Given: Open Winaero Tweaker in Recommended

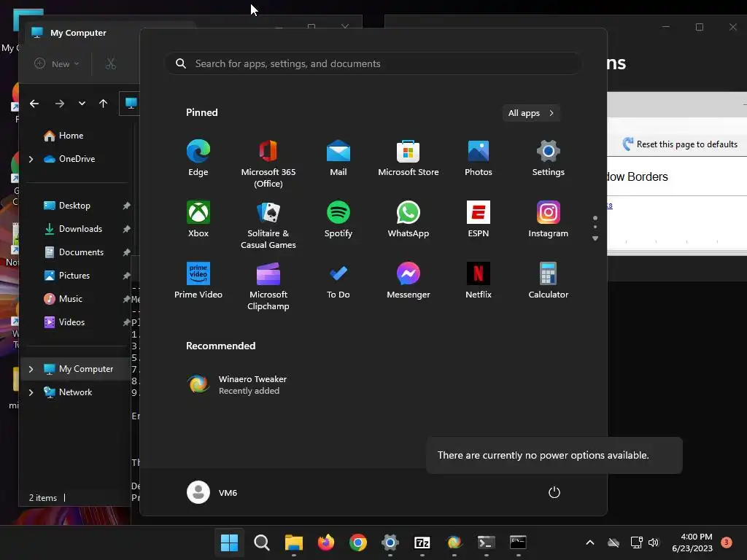Looking at the screenshot, I should [239, 385].
